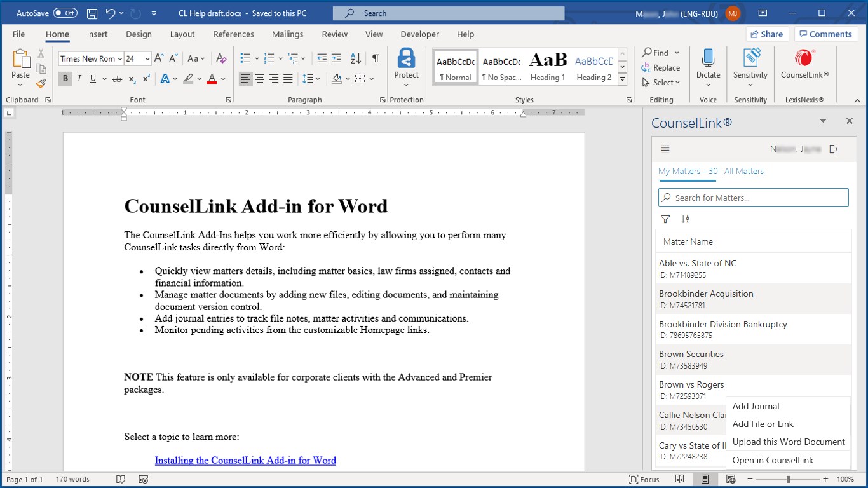Click the Share button
The height and width of the screenshot is (488, 868).
(767, 34)
